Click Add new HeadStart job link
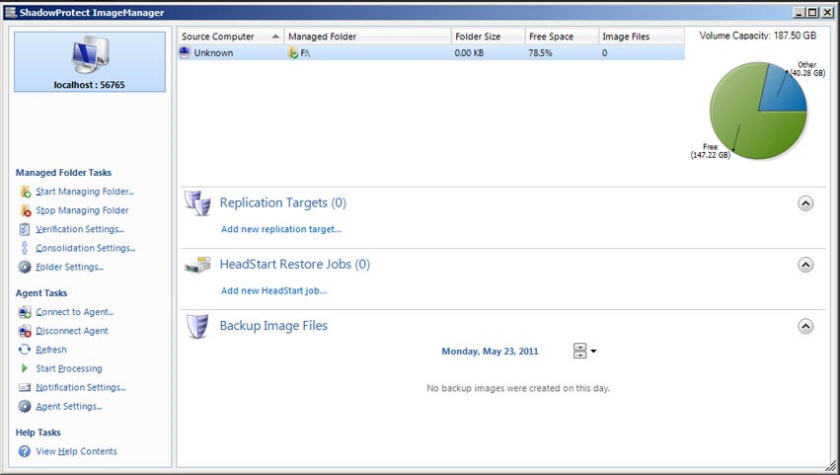This screenshot has width=840, height=475. tap(274, 291)
